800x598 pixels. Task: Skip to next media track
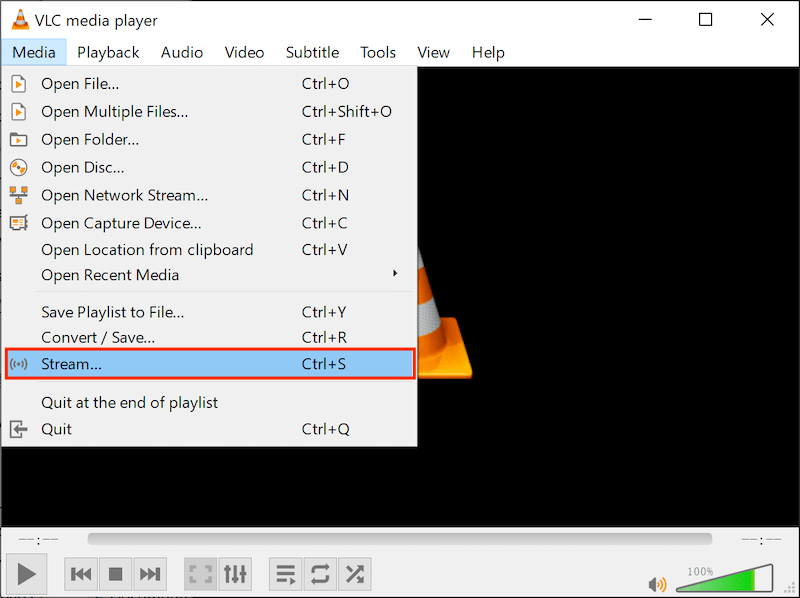(150, 574)
